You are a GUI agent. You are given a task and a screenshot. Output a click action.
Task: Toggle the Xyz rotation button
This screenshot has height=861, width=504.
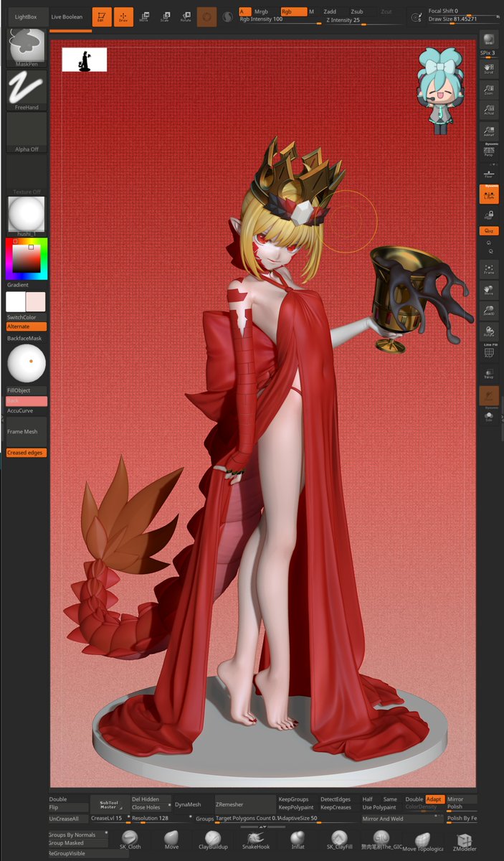click(x=489, y=231)
